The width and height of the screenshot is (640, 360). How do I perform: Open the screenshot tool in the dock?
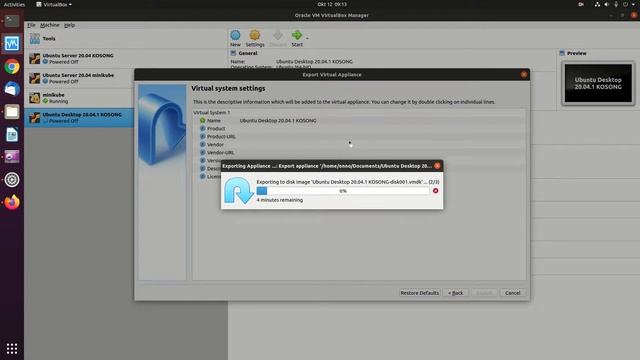click(12, 157)
